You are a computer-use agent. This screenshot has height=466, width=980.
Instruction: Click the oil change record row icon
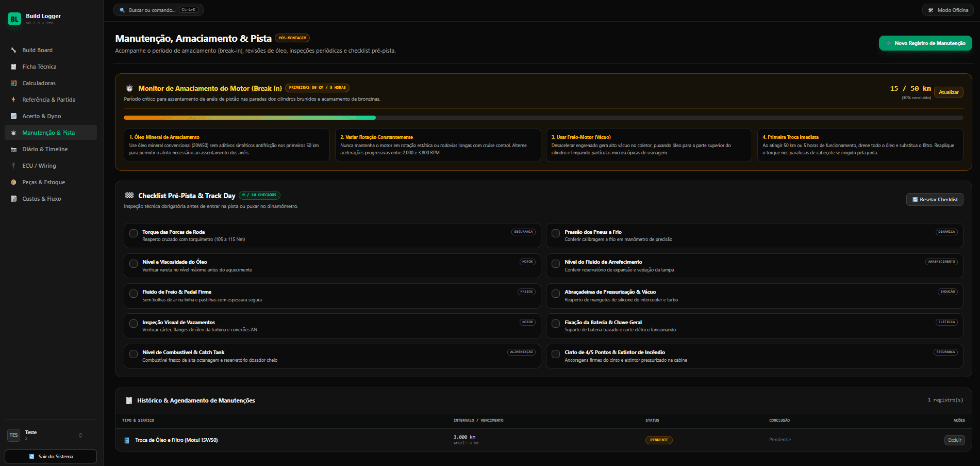[x=127, y=440]
